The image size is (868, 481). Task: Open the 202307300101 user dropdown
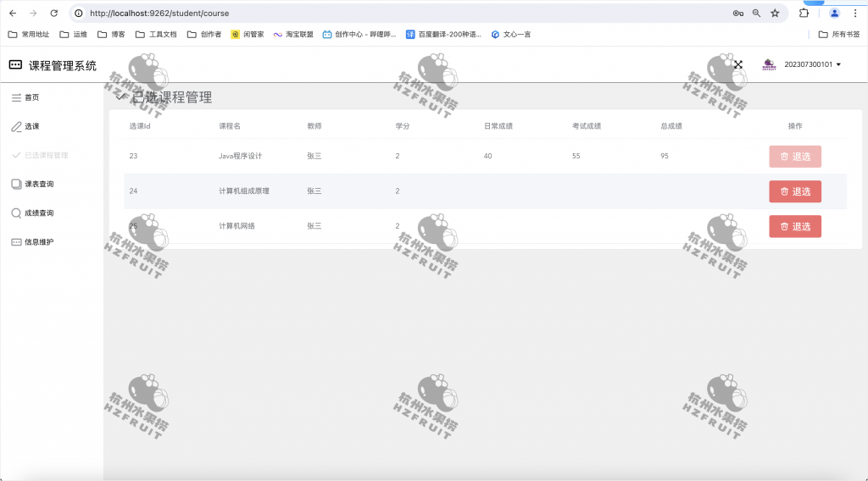click(x=812, y=64)
